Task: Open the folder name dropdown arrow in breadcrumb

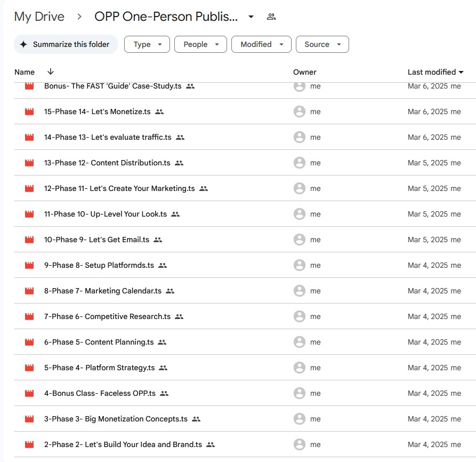Action: pos(251,17)
